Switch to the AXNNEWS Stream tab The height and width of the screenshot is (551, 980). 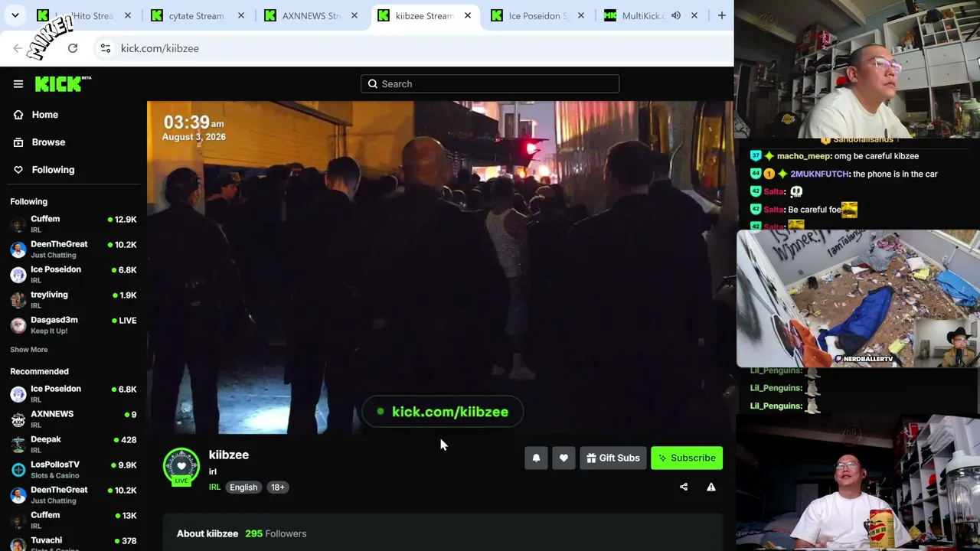(x=311, y=15)
